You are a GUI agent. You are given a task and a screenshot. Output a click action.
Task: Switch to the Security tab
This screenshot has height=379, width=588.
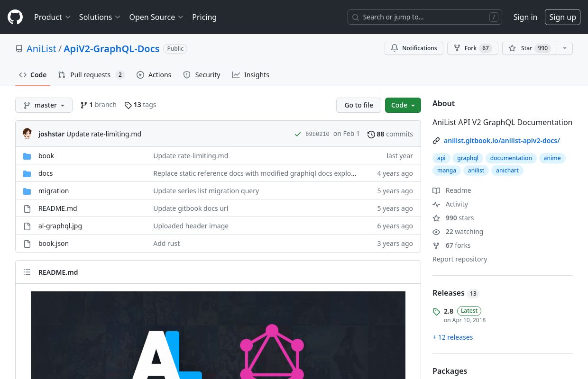202,75
